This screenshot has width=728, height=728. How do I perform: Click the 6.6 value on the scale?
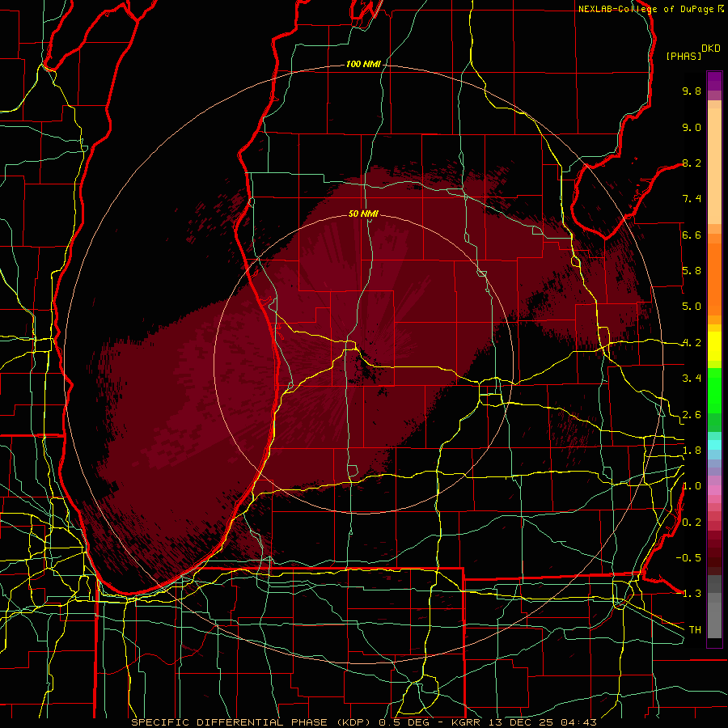point(692,235)
